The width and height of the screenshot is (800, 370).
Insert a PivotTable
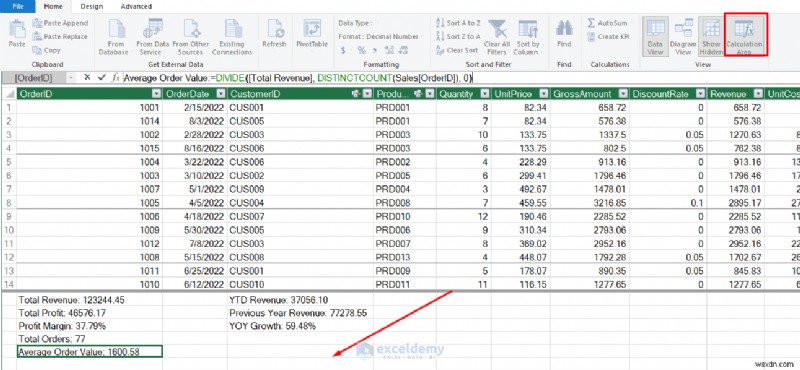pos(312,34)
